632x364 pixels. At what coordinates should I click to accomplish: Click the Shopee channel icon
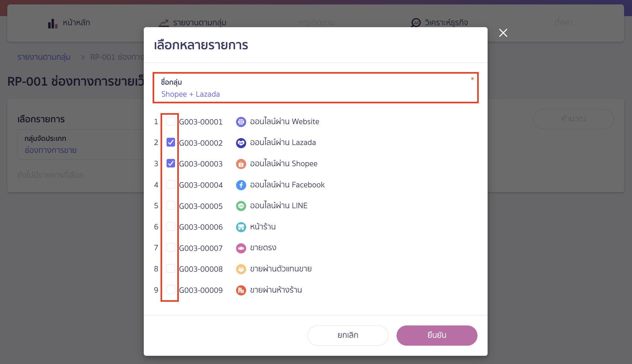(241, 164)
